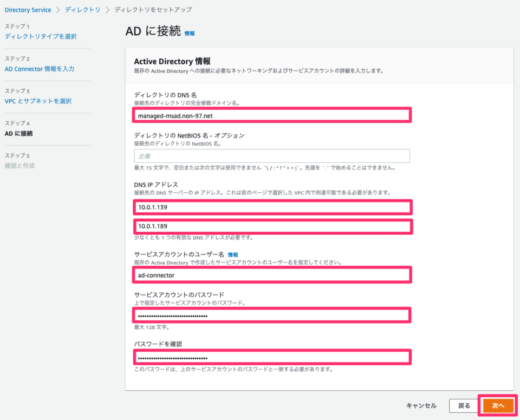This screenshot has width=520, height=420.
Task: Select ステップ 3 VPC とサブネットを選択
Action: tap(38, 101)
